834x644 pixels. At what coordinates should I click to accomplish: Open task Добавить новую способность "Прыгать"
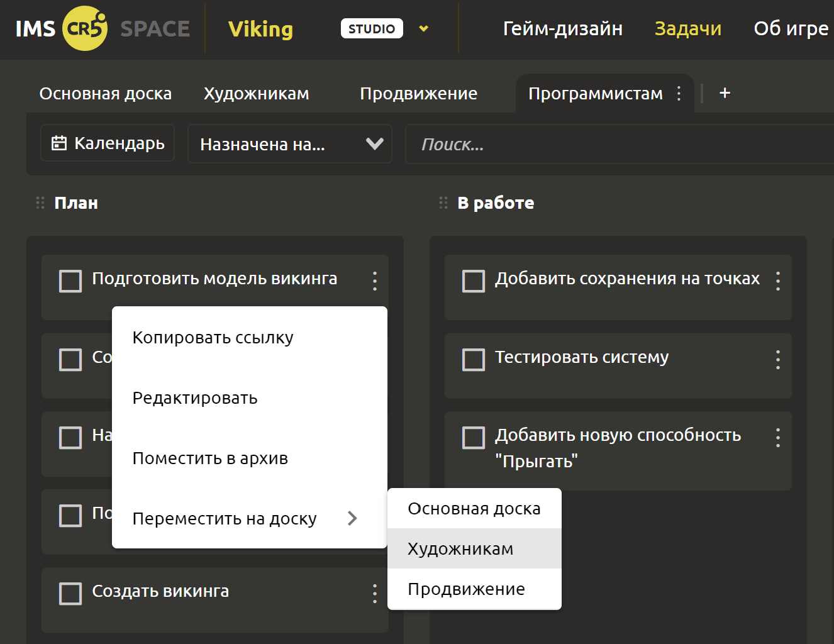(618, 448)
